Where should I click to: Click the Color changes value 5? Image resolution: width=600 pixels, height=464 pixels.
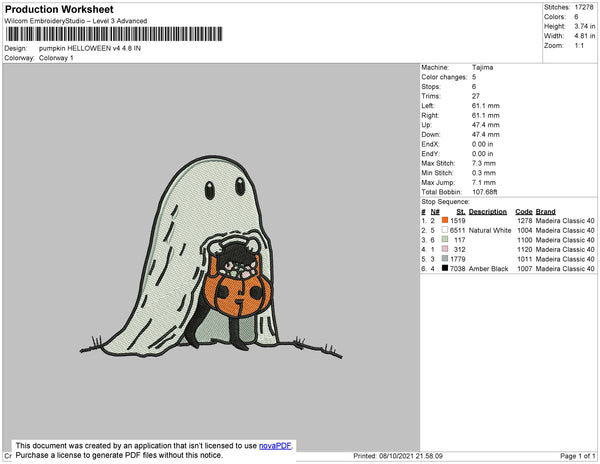pos(474,77)
